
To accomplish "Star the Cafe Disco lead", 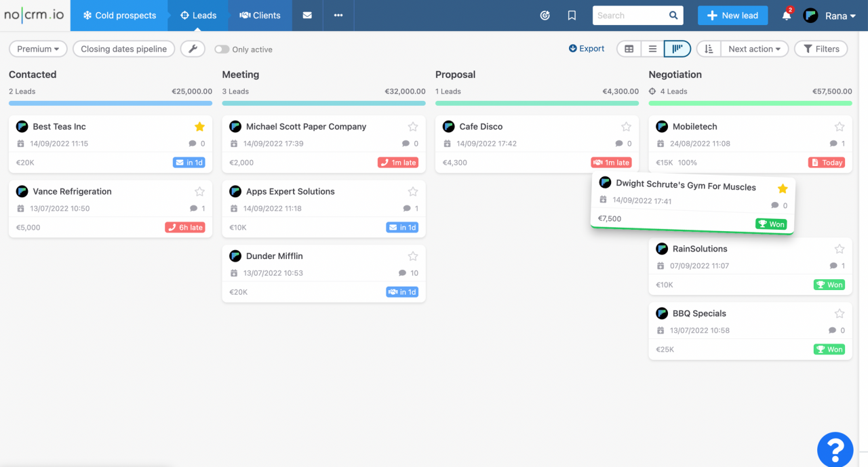I will click(625, 126).
